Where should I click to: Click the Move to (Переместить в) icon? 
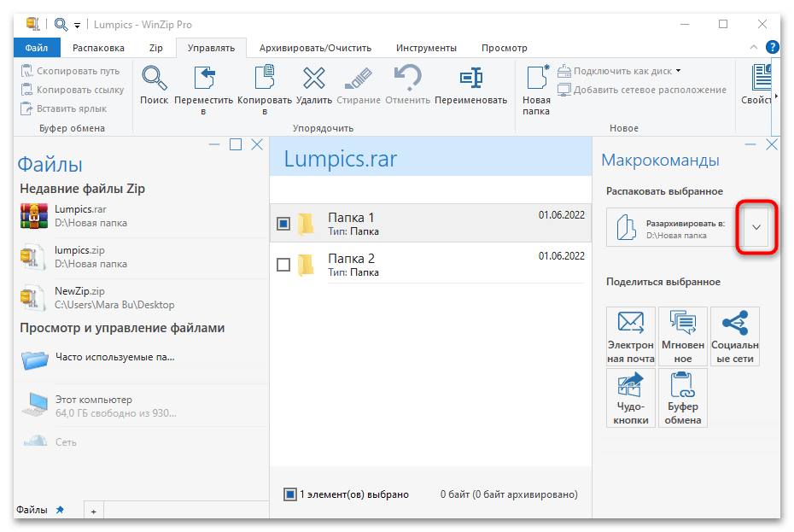tap(204, 79)
